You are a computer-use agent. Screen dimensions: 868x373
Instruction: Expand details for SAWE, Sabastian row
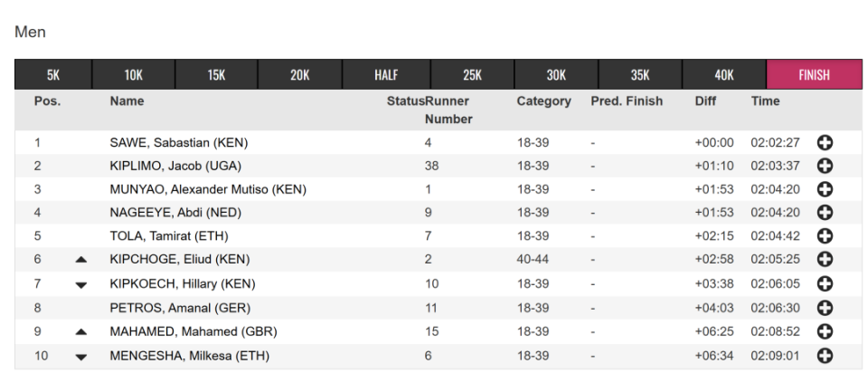point(825,143)
